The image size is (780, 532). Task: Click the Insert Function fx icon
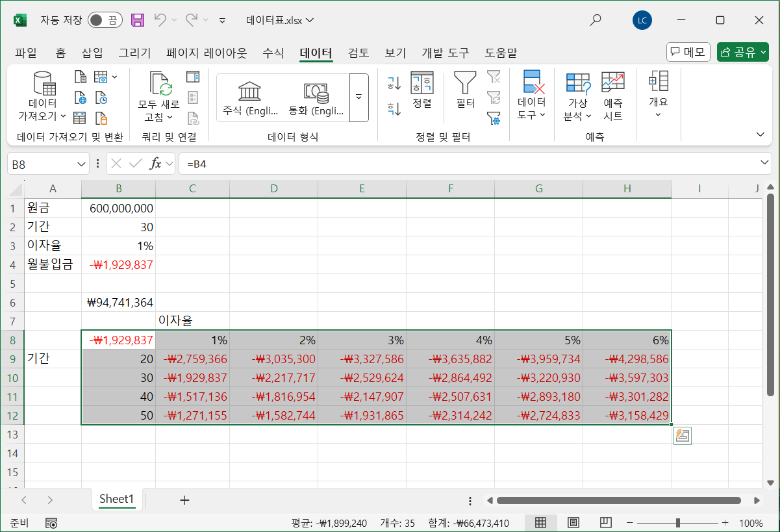point(155,164)
